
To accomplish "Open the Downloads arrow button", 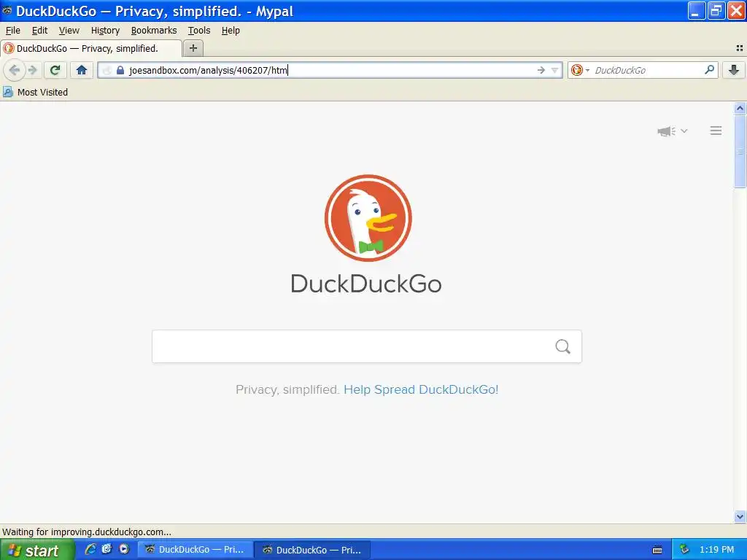I will 734,71.
